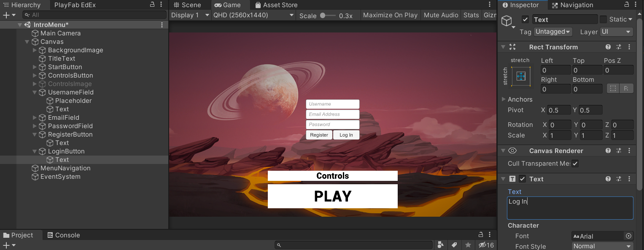Collapse the Rect Transform component
The height and width of the screenshot is (250, 644).
coord(502,47)
